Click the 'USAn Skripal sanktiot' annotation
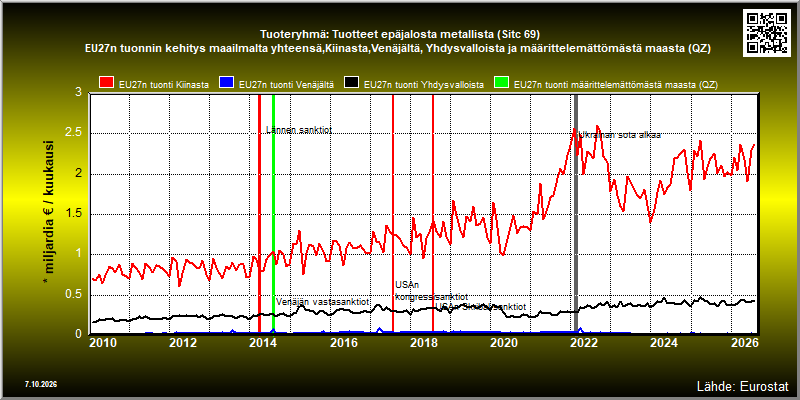The image size is (800, 400). 481,307
